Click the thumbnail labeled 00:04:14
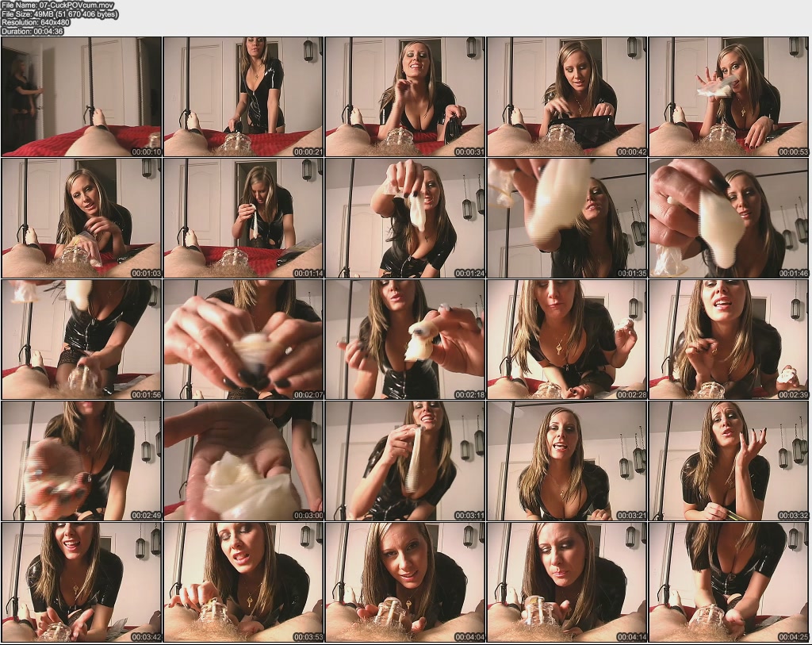Image resolution: width=812 pixels, height=645 pixels. point(566,582)
